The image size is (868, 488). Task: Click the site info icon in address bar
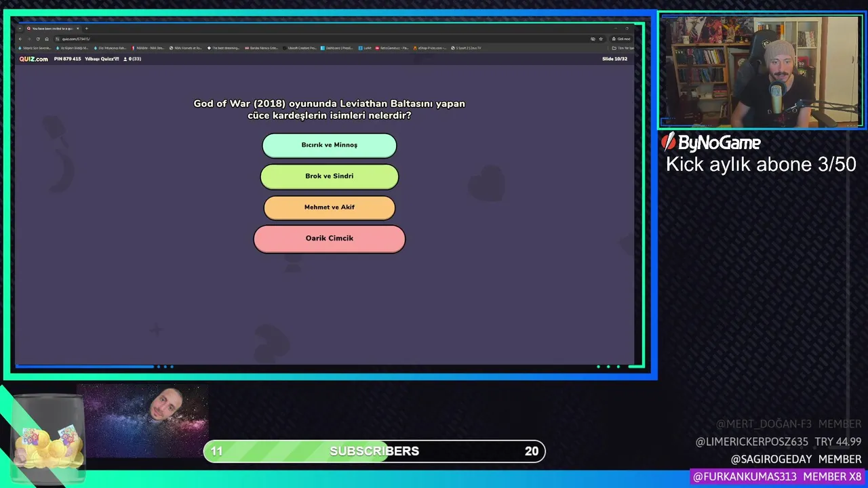pyautogui.click(x=57, y=39)
